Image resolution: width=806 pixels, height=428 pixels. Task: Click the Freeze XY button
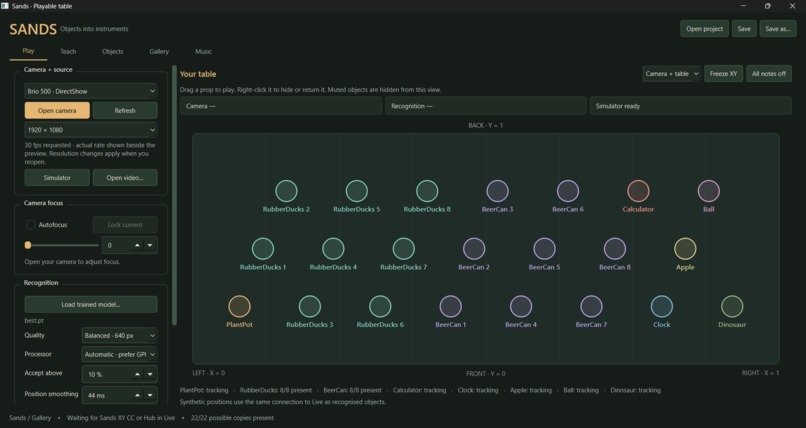click(723, 74)
